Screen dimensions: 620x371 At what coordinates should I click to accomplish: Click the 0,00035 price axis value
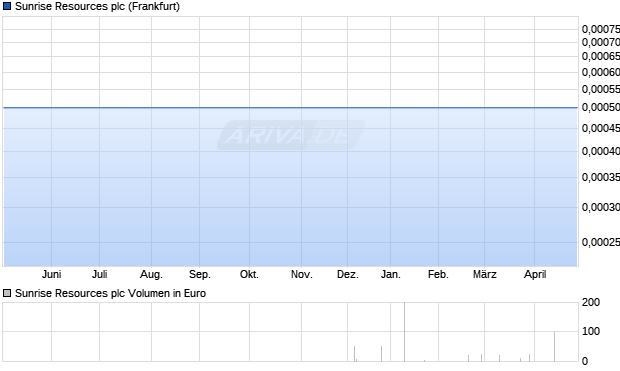click(x=601, y=177)
